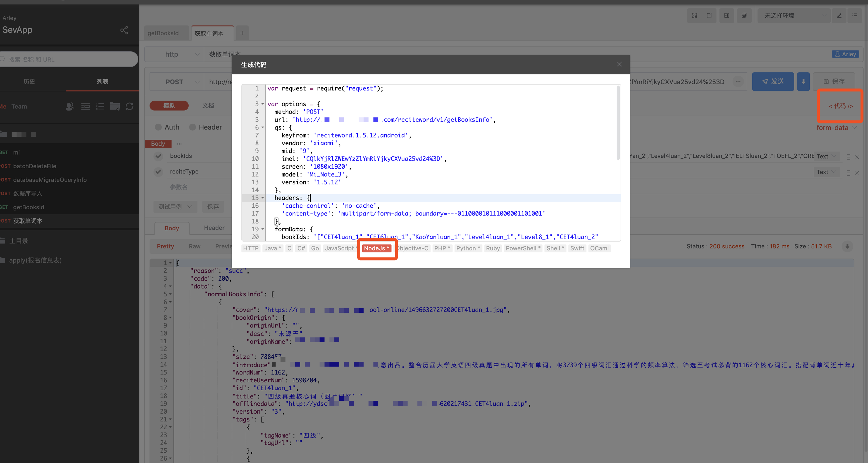The image size is (868, 463).
Task: Expand the form-data type dropdown
Action: [x=836, y=128]
